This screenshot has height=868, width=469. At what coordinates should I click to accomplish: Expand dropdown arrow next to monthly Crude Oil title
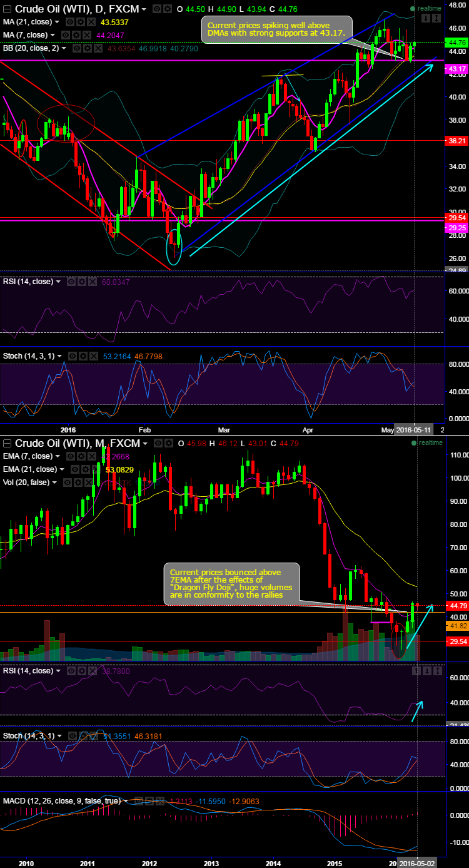(x=145, y=444)
